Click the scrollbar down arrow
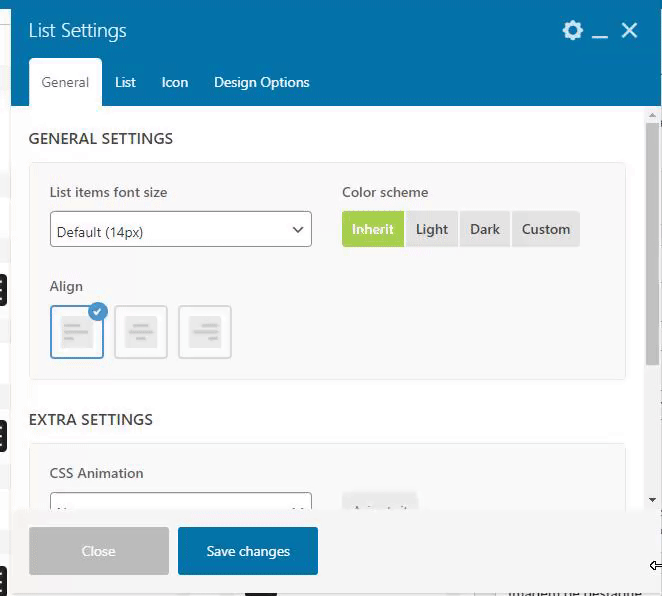 (652, 500)
